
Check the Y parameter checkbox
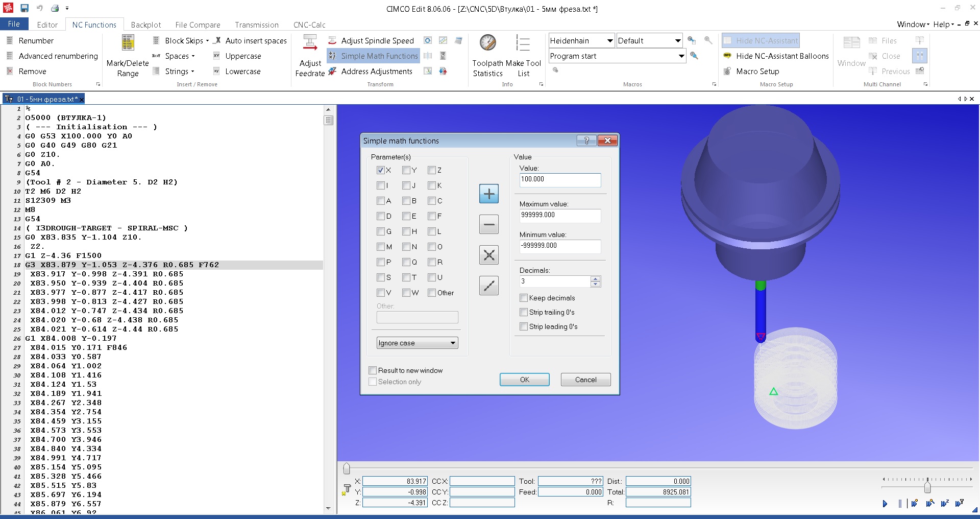(406, 170)
